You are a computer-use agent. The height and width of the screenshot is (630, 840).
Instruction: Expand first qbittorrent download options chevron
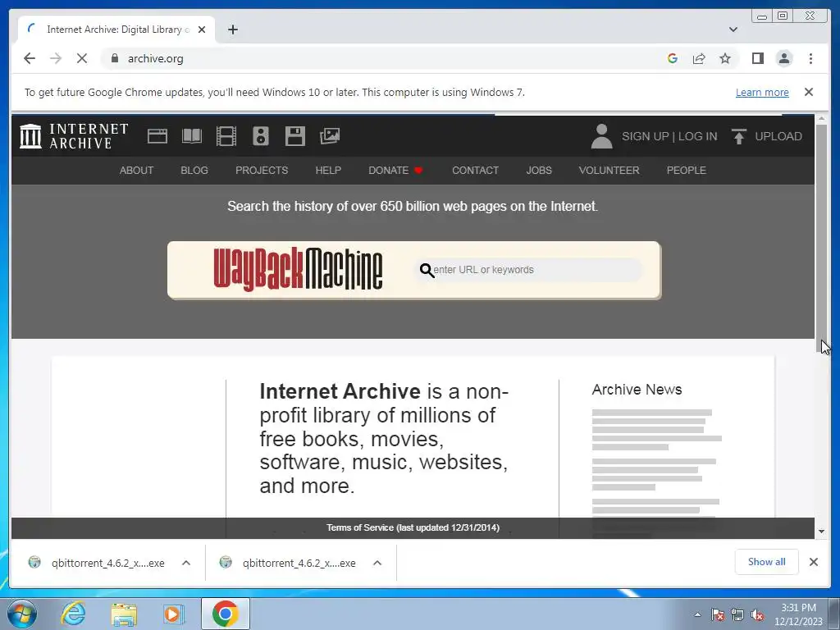coord(186,563)
